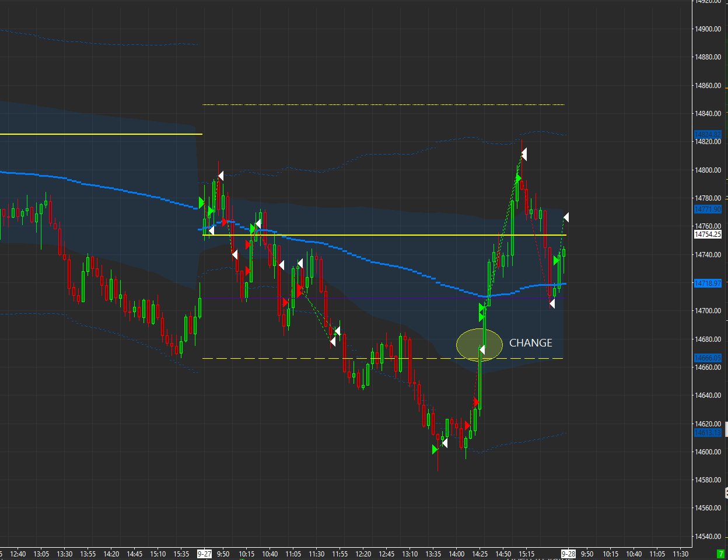Select the yellow ellipse drawing beside CHANGE
The width and height of the screenshot is (728, 560).
480,345
